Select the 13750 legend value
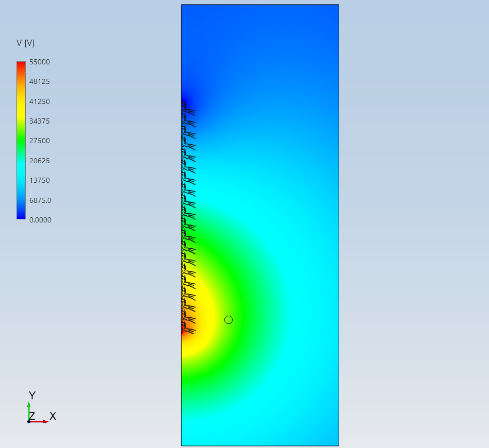 pyautogui.click(x=40, y=180)
